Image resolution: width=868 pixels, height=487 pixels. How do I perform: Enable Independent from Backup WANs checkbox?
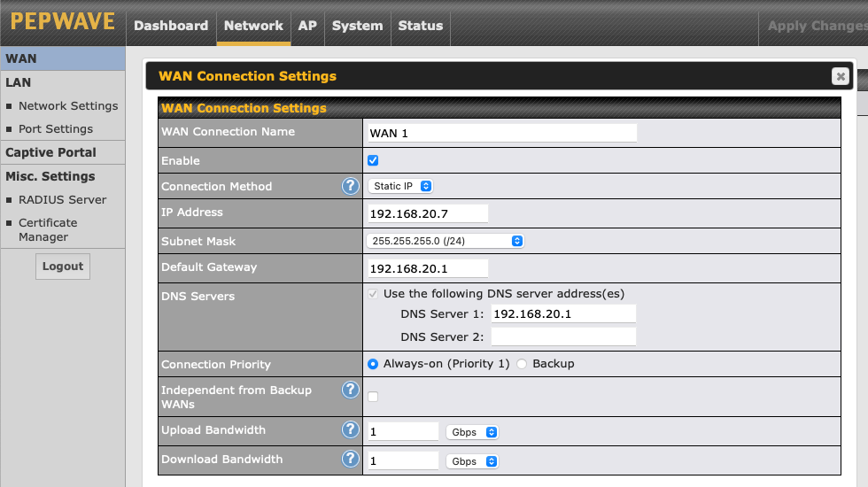click(x=373, y=397)
